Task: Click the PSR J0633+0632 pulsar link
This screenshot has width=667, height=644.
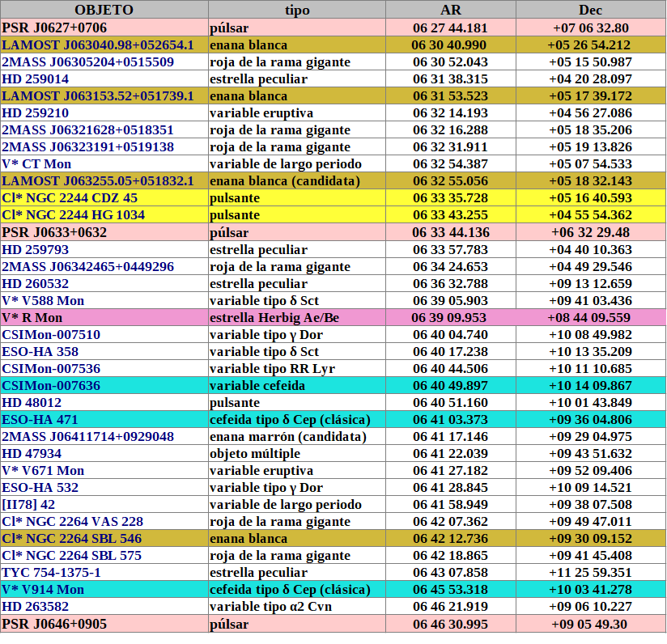Action: coord(54,232)
